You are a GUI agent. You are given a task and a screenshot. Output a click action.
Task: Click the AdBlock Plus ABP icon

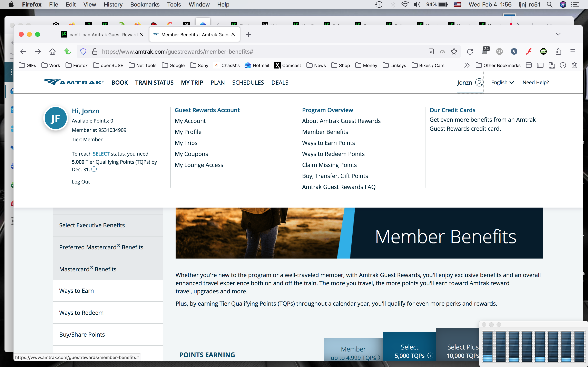tap(499, 51)
